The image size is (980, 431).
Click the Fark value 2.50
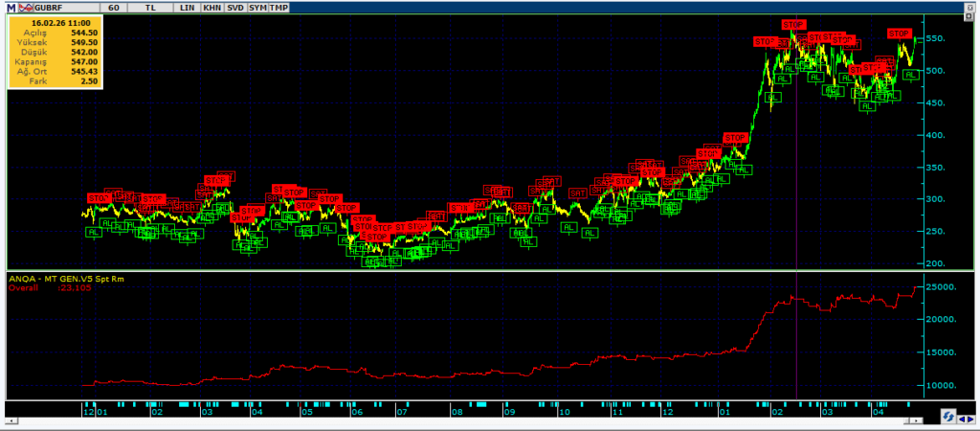pyautogui.click(x=90, y=80)
